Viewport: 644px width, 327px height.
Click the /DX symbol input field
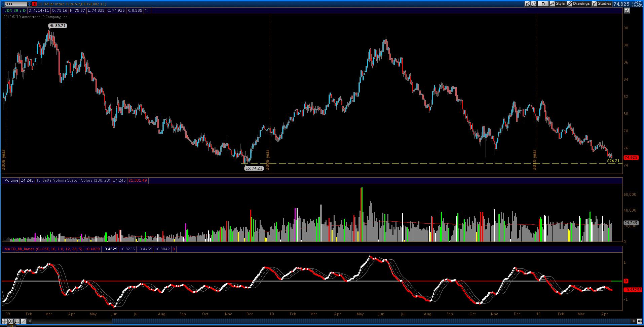point(16,4)
